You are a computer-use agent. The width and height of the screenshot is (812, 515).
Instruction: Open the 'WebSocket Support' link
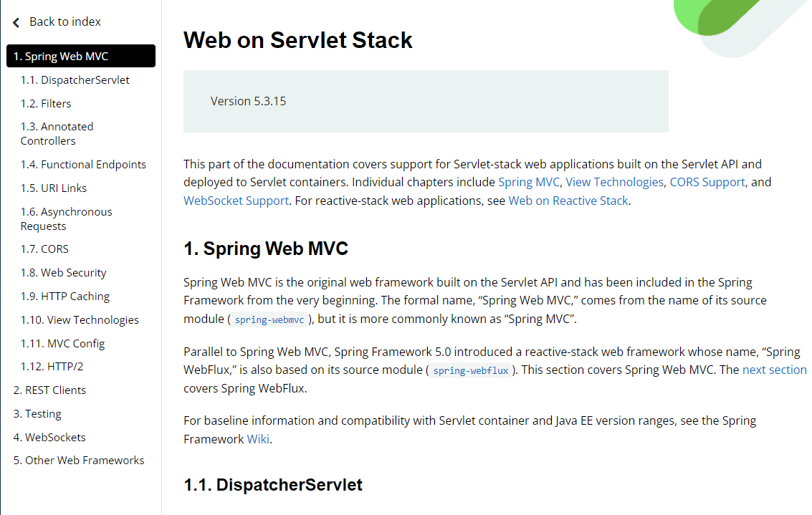pos(236,201)
